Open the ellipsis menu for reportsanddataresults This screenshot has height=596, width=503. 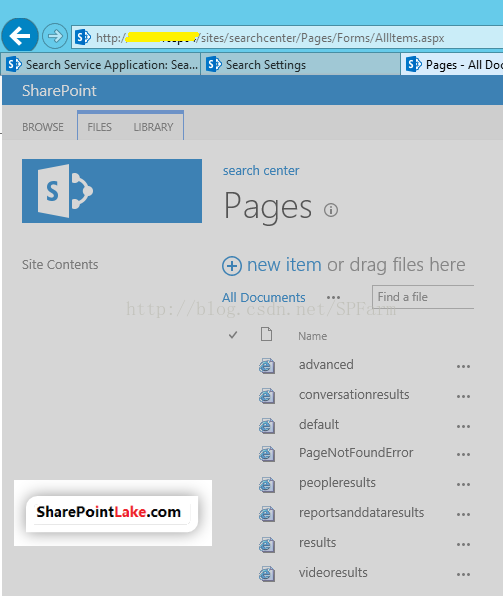(463, 514)
